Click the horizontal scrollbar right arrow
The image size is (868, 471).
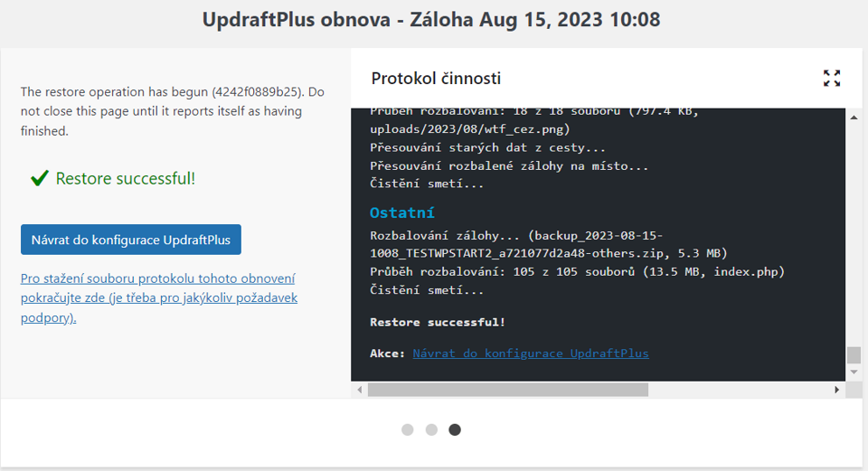click(836, 390)
